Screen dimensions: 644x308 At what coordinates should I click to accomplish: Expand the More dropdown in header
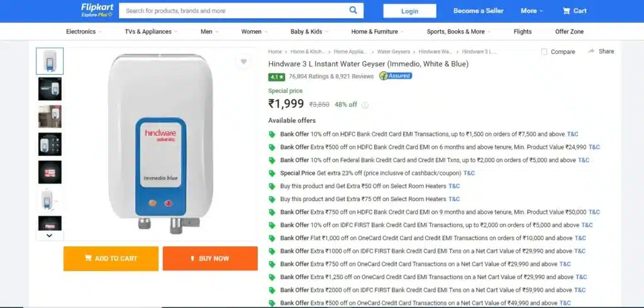tap(532, 11)
